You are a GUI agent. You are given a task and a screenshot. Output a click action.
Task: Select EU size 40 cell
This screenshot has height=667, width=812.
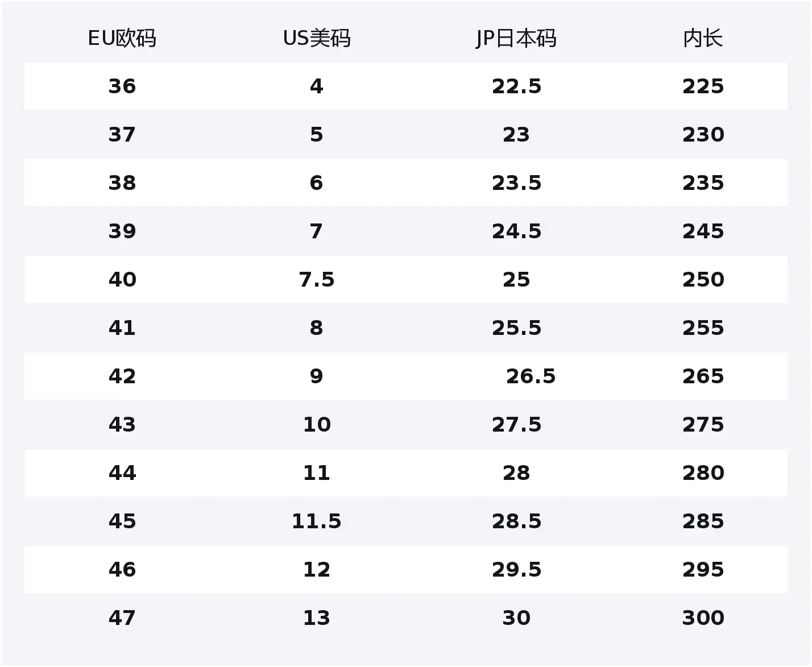click(122, 280)
